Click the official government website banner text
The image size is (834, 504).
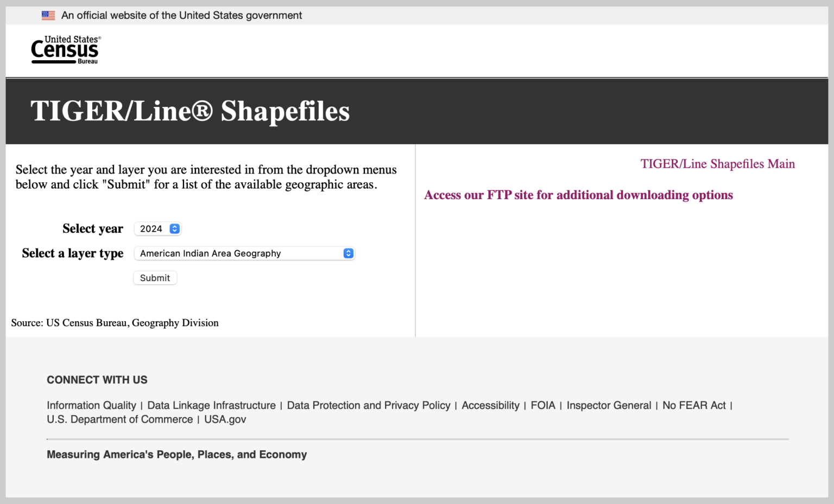(181, 16)
